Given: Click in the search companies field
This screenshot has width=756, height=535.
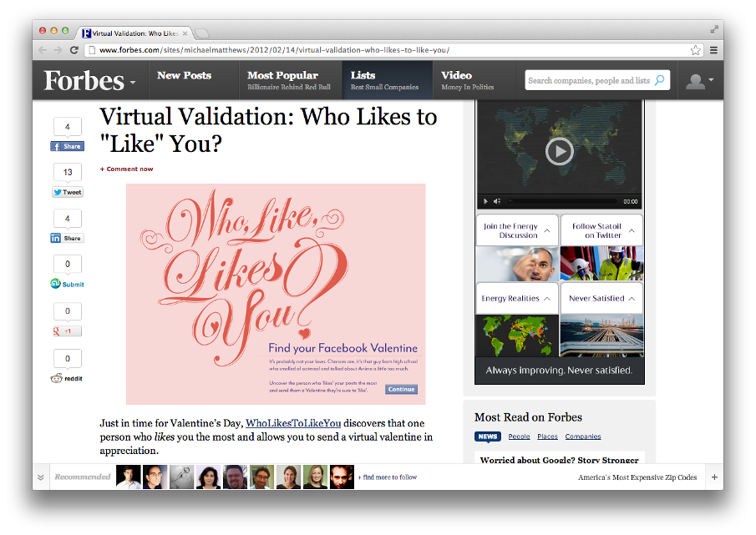Looking at the screenshot, I should 589,80.
